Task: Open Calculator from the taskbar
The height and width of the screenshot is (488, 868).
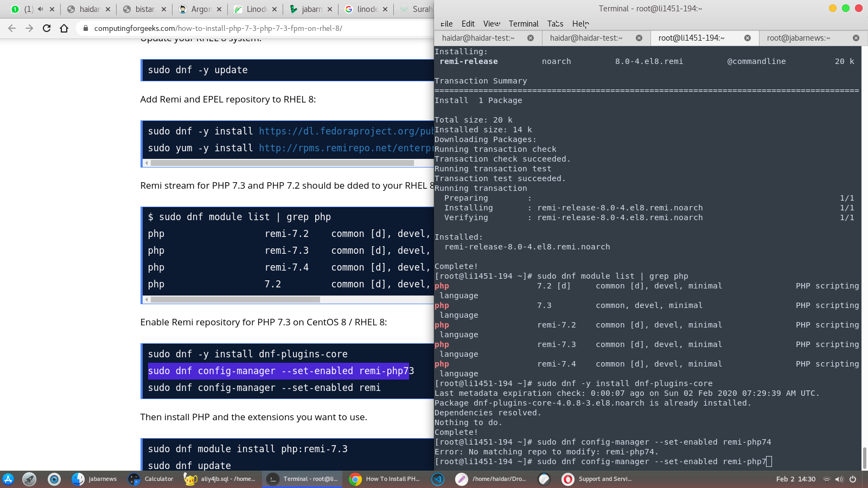Action: tap(151, 479)
